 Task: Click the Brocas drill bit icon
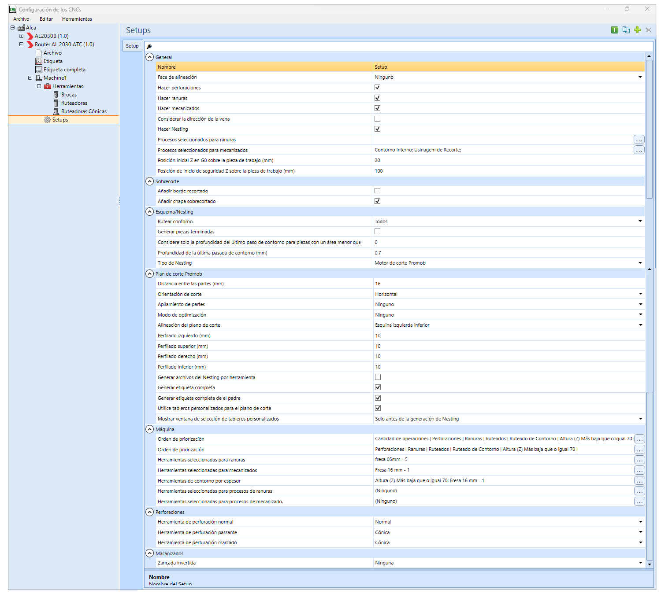56,95
